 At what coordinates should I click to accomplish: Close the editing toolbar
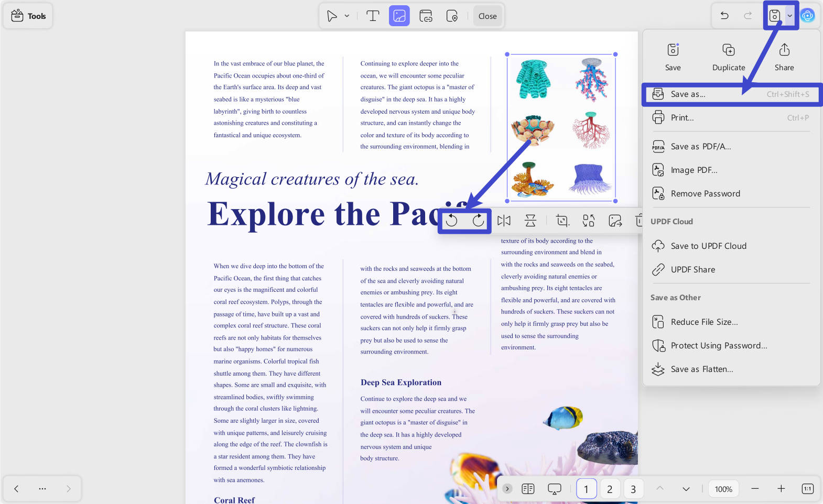pos(488,16)
